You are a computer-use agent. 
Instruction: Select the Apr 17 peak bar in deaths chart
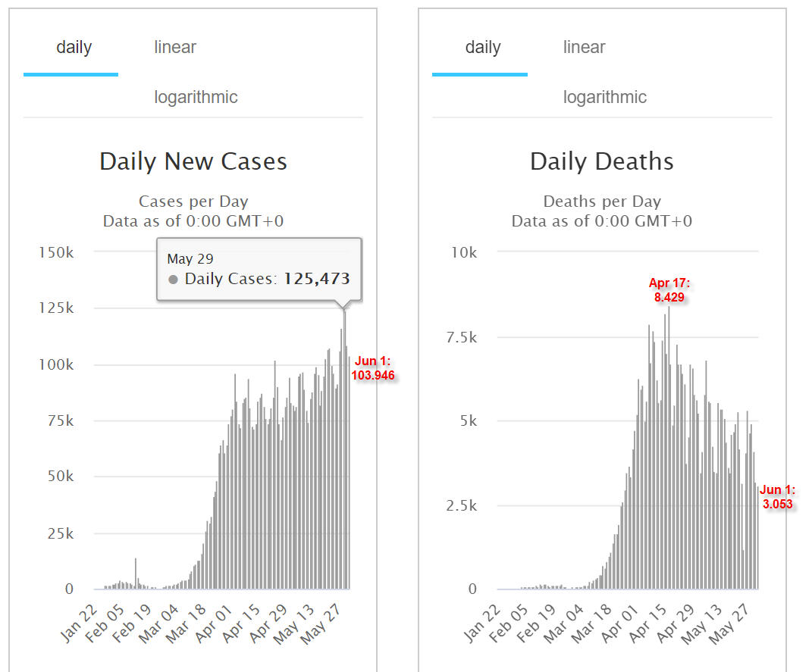(x=669, y=448)
